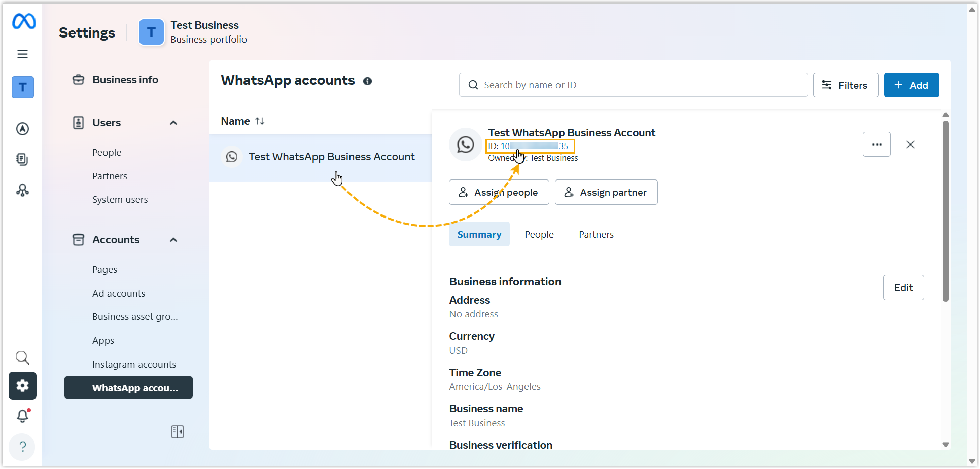Open the search magnifier in left rail

pyautogui.click(x=23, y=357)
